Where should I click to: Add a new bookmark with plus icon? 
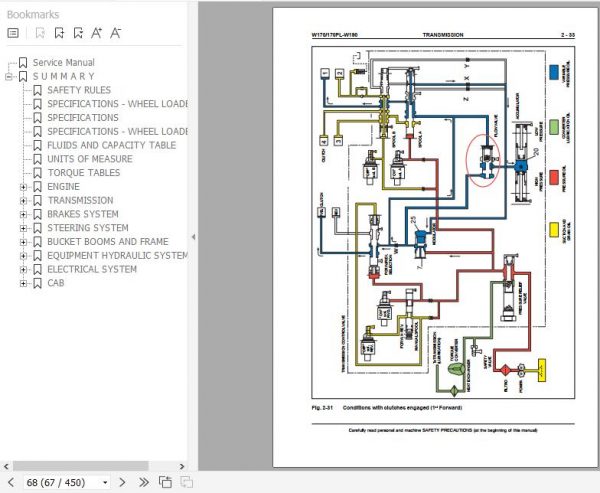pos(59,33)
